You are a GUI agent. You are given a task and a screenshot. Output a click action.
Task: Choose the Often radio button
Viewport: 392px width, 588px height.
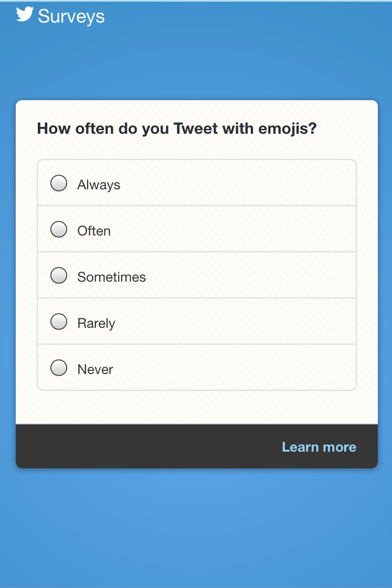tap(59, 230)
